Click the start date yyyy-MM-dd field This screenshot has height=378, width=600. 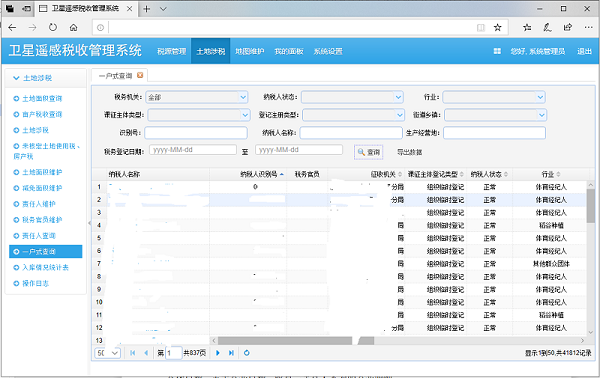click(193, 150)
